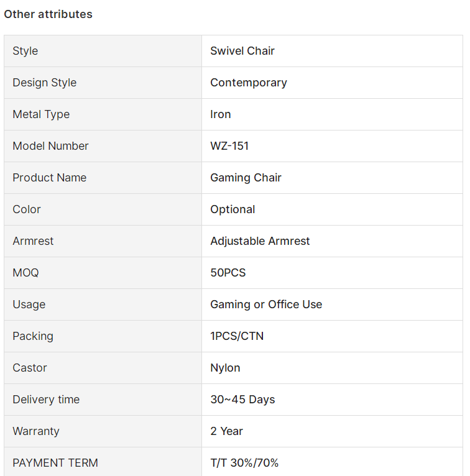Screen dimensions: 470x476
Task: Select the Contemporary value cell
Action: 332,83
